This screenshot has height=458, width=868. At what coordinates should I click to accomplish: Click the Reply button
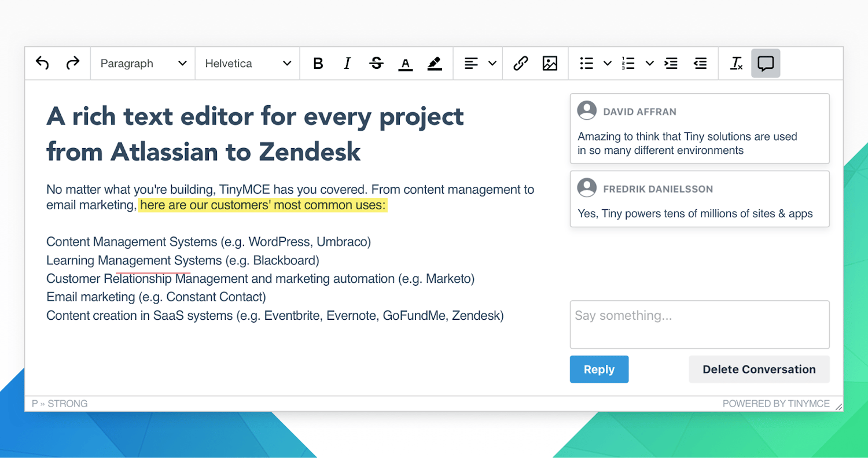click(599, 370)
